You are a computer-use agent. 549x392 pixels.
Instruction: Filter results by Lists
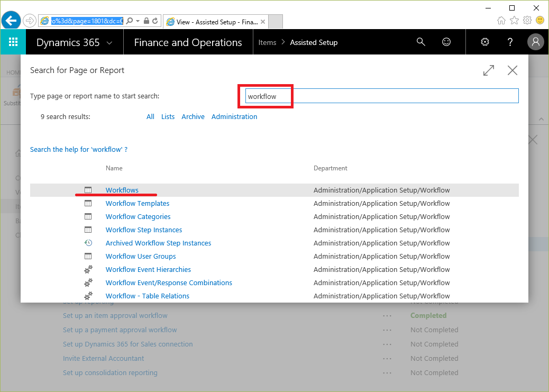[168, 117]
